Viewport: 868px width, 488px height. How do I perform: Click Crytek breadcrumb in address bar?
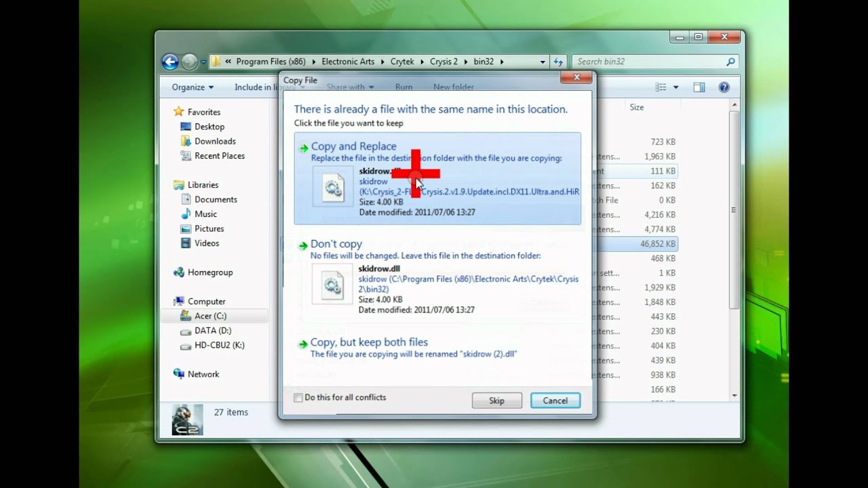402,62
